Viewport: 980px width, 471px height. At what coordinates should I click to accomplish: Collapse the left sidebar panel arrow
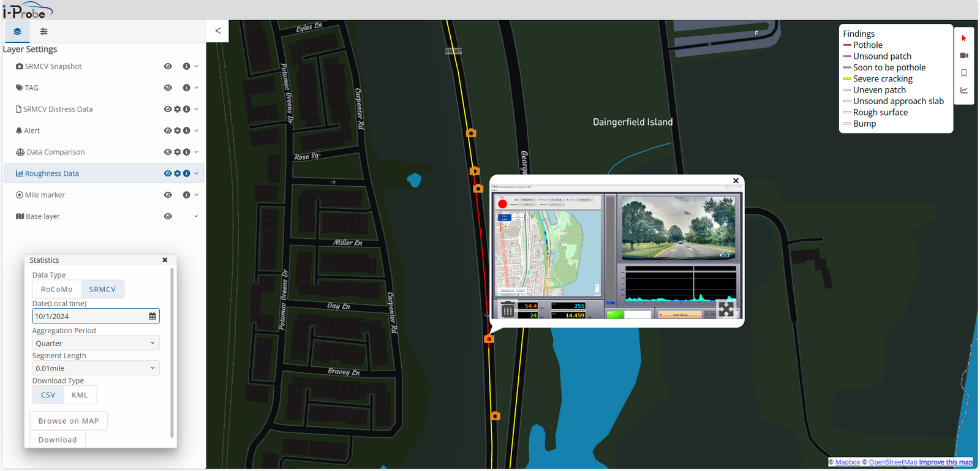coord(217,31)
